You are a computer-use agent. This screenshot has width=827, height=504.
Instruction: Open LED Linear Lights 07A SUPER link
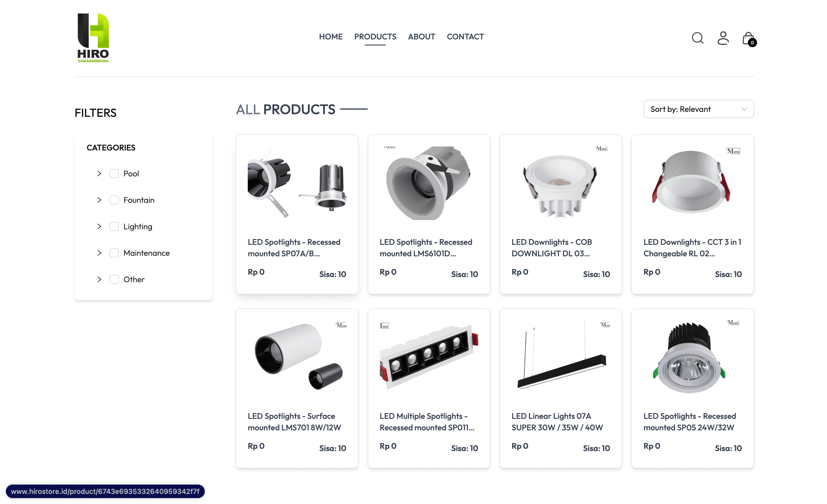[557, 422]
